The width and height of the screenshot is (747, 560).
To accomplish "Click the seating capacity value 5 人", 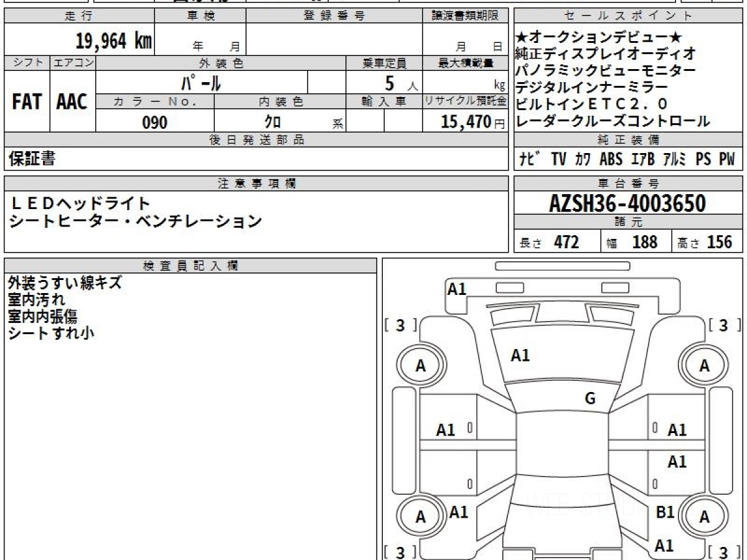I will pos(401,82).
